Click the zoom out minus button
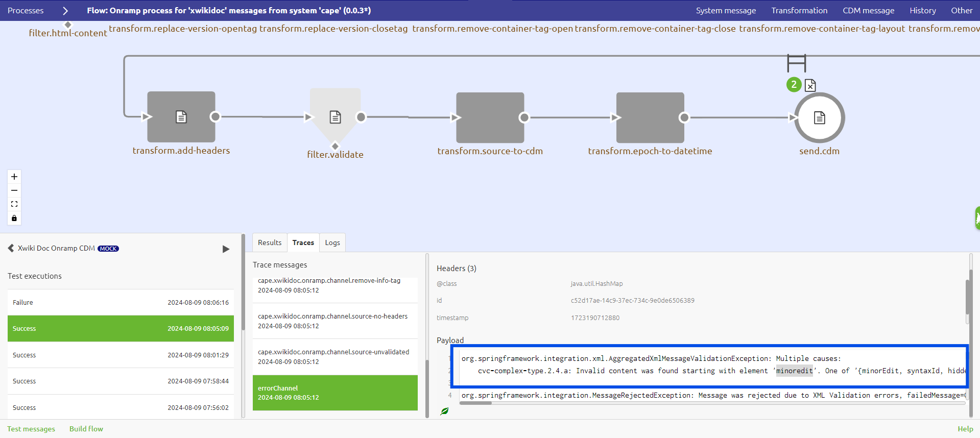Screen dimensions: 980x438 click(x=14, y=190)
